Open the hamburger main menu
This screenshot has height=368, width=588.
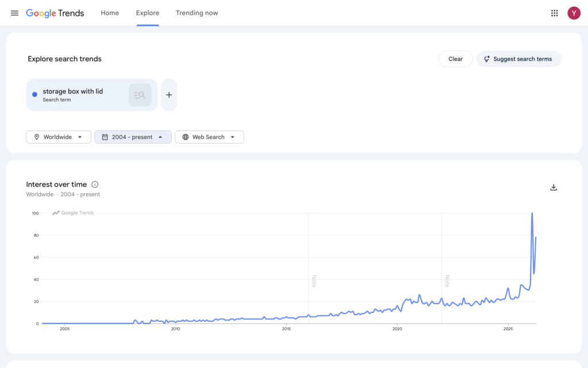(14, 13)
